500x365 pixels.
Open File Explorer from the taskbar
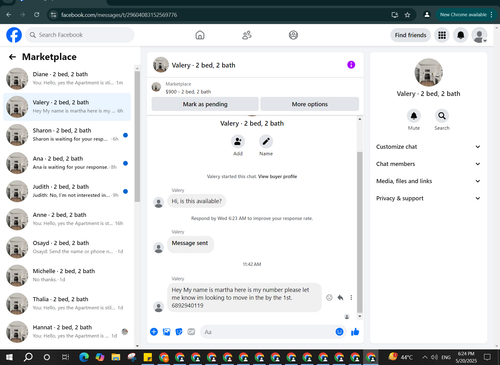[116, 357]
